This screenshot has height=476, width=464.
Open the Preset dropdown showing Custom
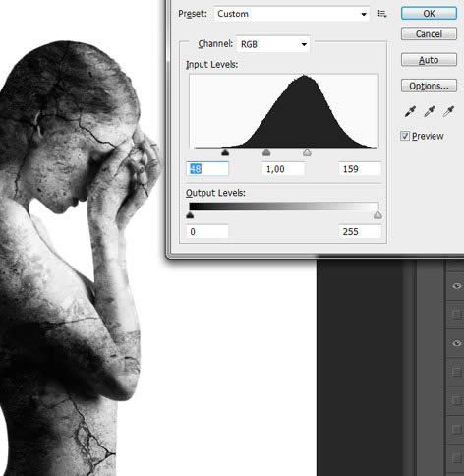[x=292, y=14]
